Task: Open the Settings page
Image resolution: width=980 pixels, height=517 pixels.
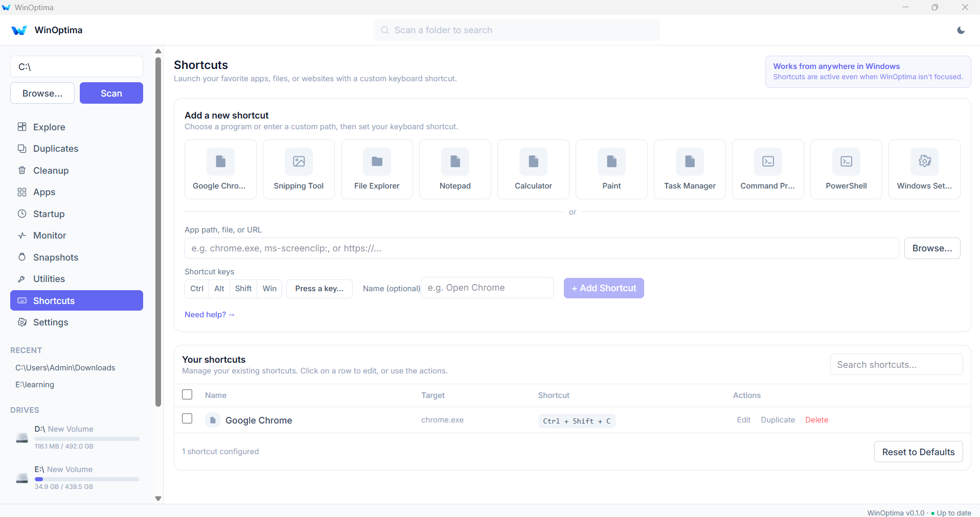Action: tap(77, 322)
